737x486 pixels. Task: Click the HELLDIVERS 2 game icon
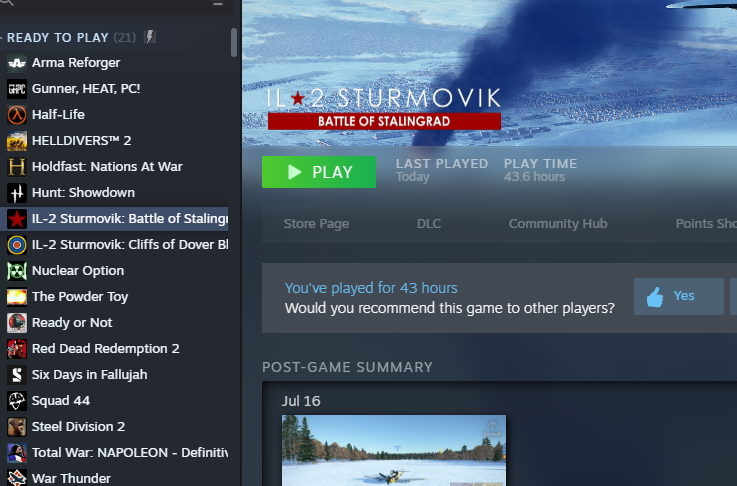point(17,141)
